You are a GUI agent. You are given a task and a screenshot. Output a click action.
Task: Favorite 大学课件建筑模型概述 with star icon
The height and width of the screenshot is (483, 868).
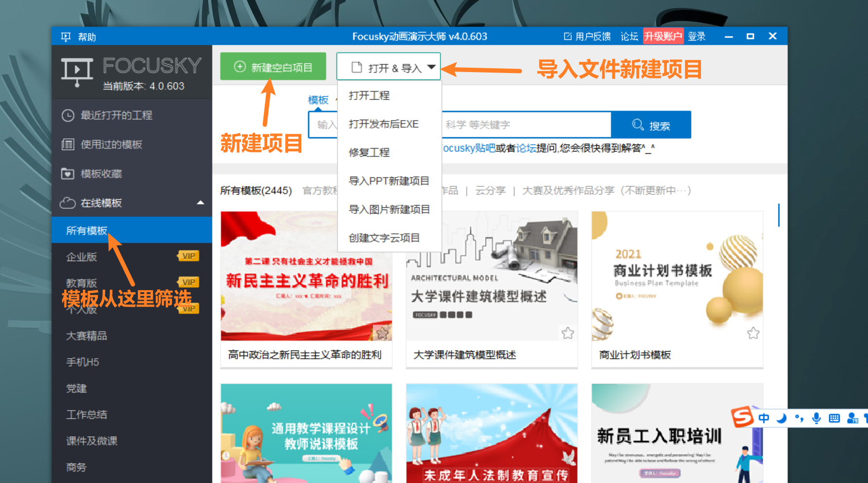click(x=568, y=333)
